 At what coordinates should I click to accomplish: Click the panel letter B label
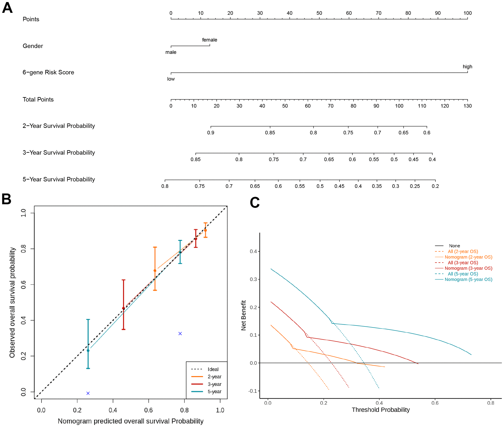coord(6,199)
